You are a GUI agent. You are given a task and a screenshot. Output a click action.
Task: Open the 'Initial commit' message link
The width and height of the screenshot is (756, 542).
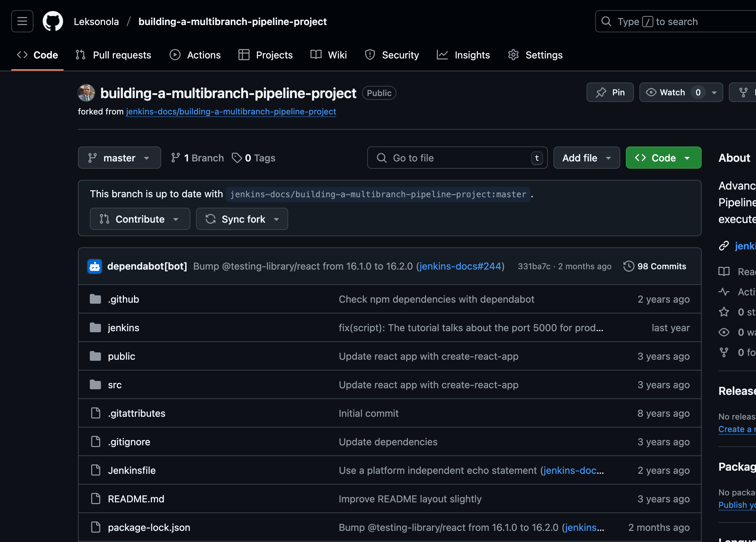point(369,413)
